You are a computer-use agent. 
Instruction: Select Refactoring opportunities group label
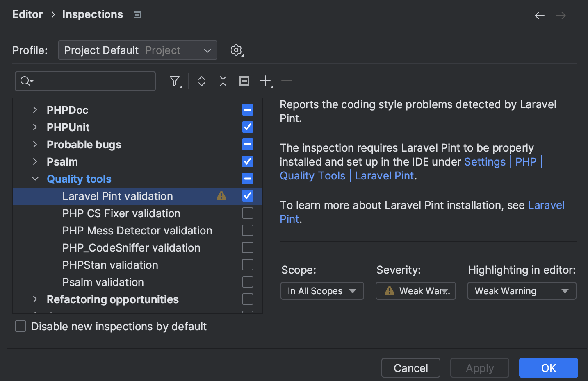[113, 299]
